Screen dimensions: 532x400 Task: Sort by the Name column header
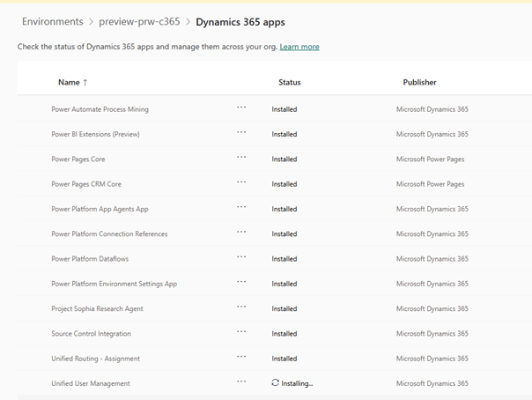[69, 83]
